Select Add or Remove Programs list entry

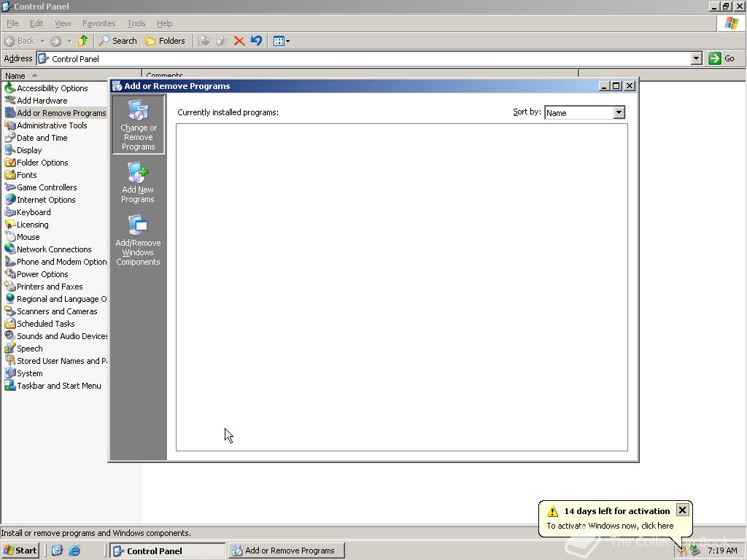click(55, 113)
